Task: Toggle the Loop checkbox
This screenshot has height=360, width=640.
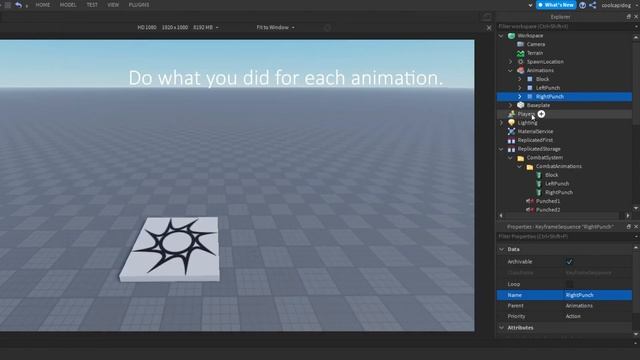Action: (x=569, y=284)
